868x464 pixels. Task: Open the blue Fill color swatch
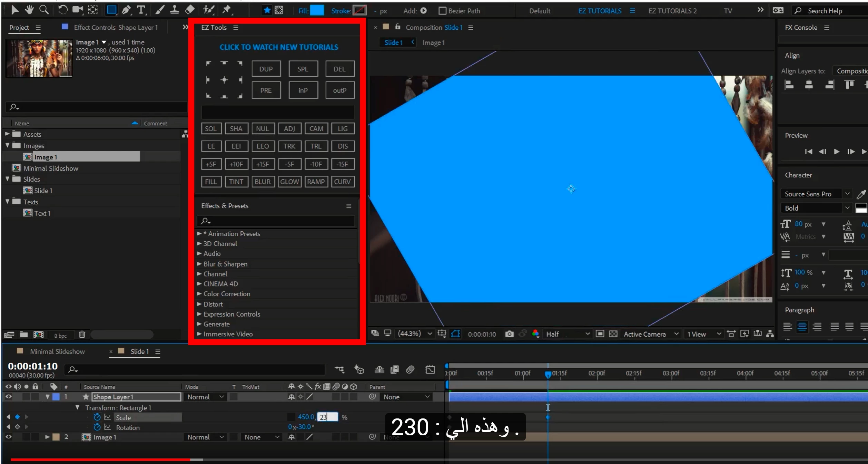(317, 11)
